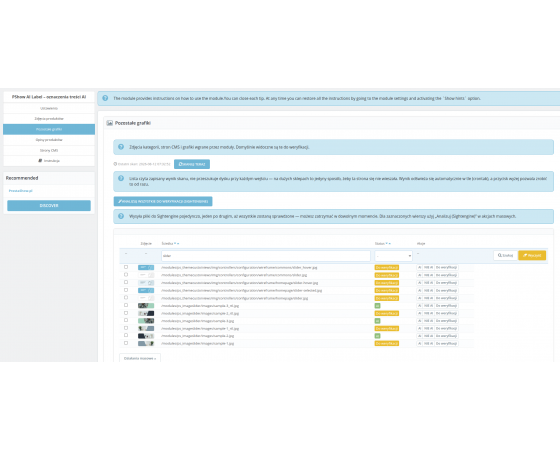
Task: Select the sample-3_rtl.jpg row checkbox
Action: 126,305
